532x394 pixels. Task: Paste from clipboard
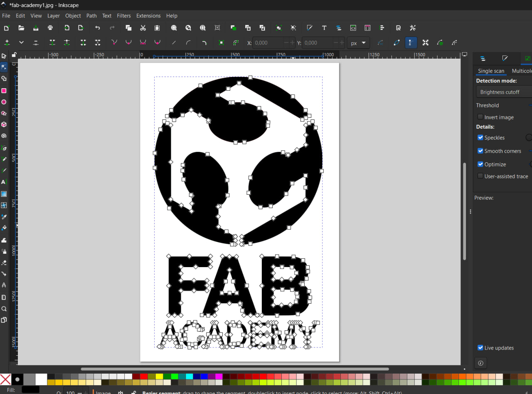coord(157,28)
